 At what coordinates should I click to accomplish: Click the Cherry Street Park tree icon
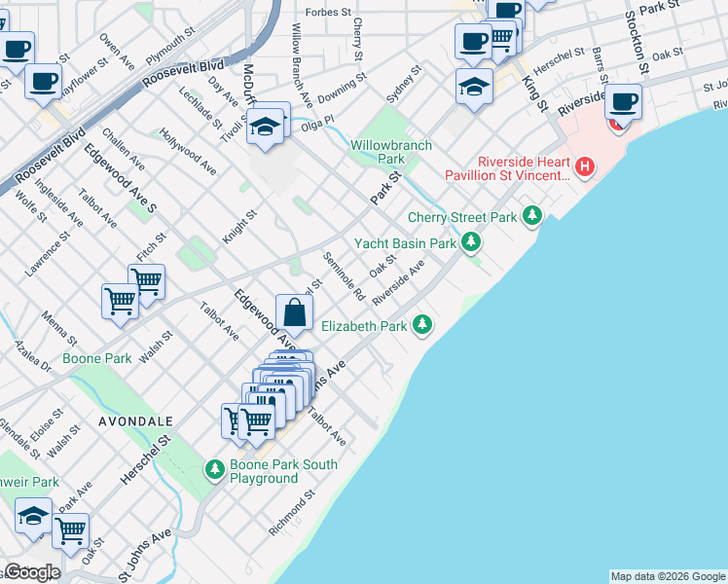click(x=532, y=216)
